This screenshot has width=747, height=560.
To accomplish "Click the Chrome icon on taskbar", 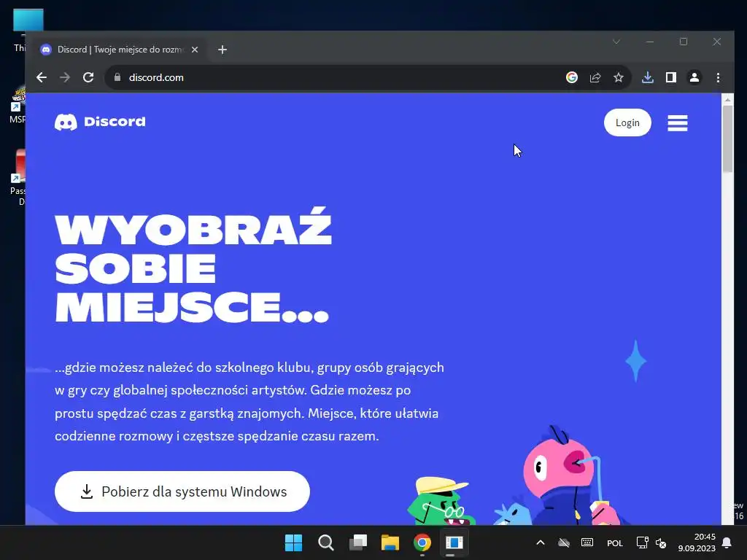I will coord(422,542).
